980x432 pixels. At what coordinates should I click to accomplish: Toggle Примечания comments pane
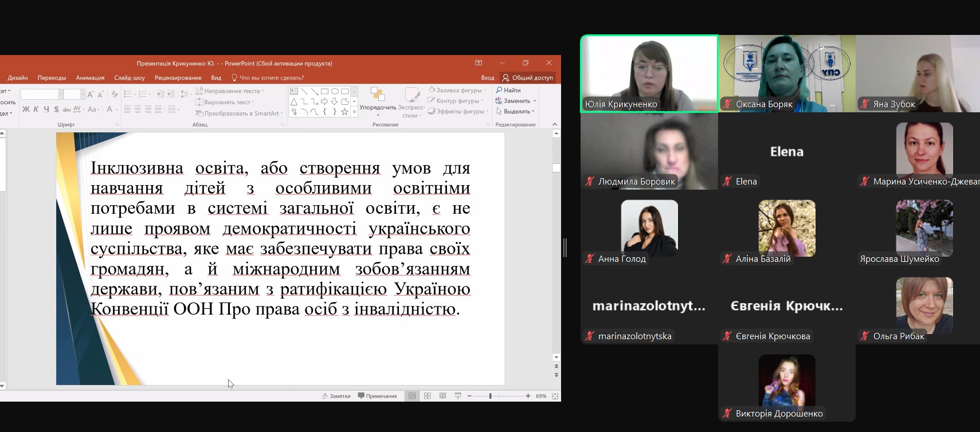(377, 396)
